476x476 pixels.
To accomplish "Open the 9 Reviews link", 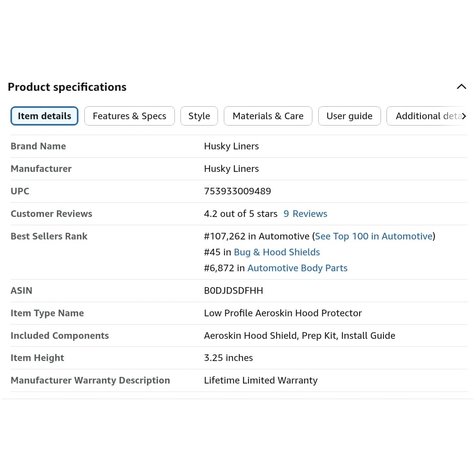I will pos(305,214).
